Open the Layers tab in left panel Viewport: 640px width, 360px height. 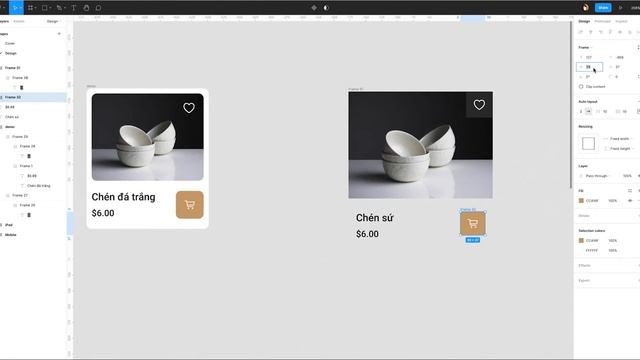coord(4,21)
